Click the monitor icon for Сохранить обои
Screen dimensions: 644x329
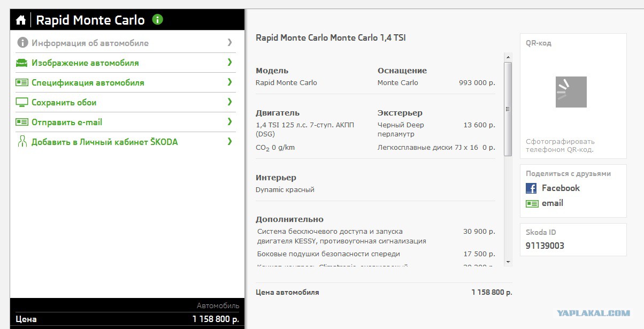(22, 102)
